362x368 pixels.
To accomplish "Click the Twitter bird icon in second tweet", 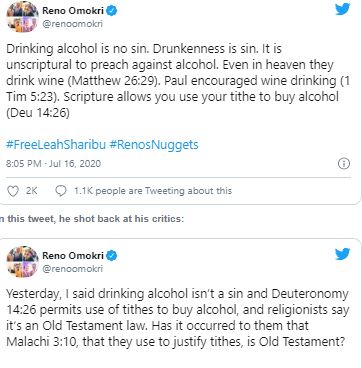I will pyautogui.click(x=342, y=254).
